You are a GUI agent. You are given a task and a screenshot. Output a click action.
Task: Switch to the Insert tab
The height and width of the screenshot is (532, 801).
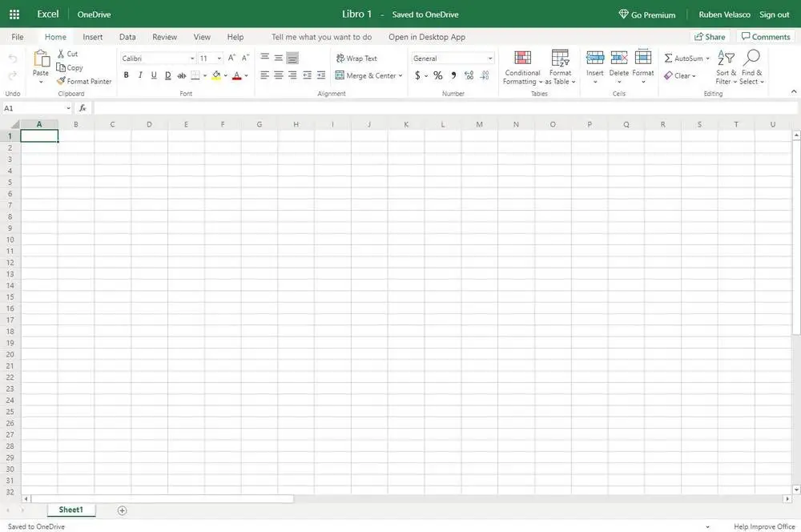(x=92, y=37)
